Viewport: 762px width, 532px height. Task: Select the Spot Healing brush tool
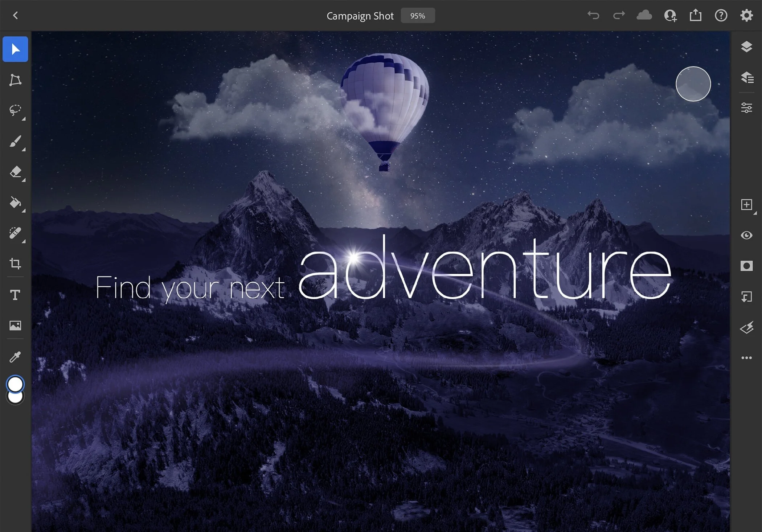[15, 233]
